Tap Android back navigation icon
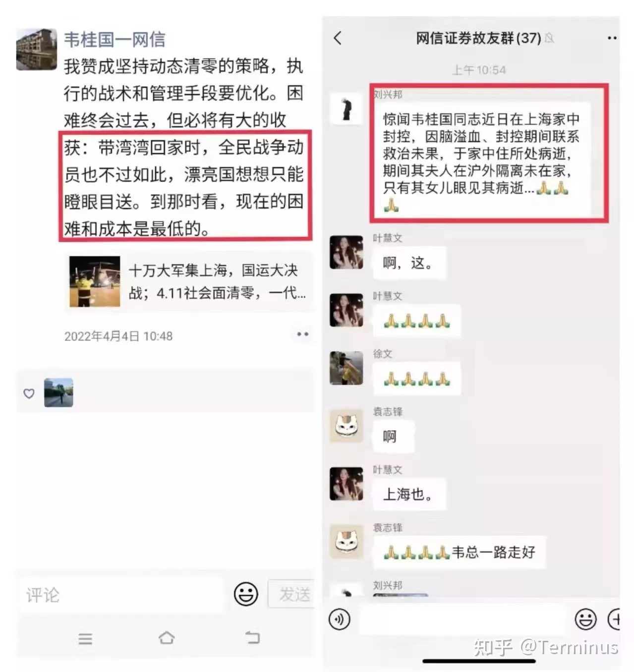Viewport: 634px width, 672px height. point(252,637)
